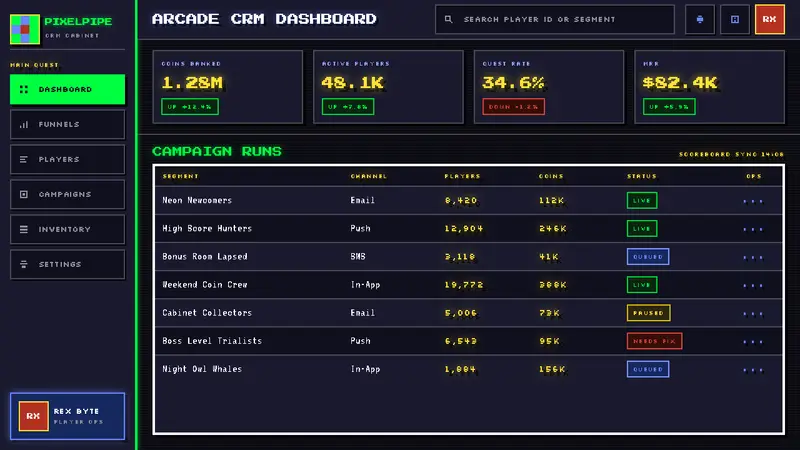
Task: Click the RX avatar beside Rex Byte
Action: coord(33,416)
